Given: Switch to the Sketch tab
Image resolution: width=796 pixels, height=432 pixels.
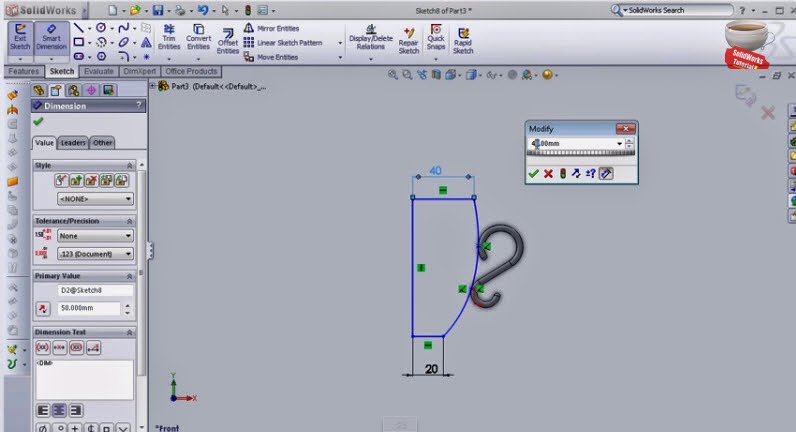Looking at the screenshot, I should point(61,72).
